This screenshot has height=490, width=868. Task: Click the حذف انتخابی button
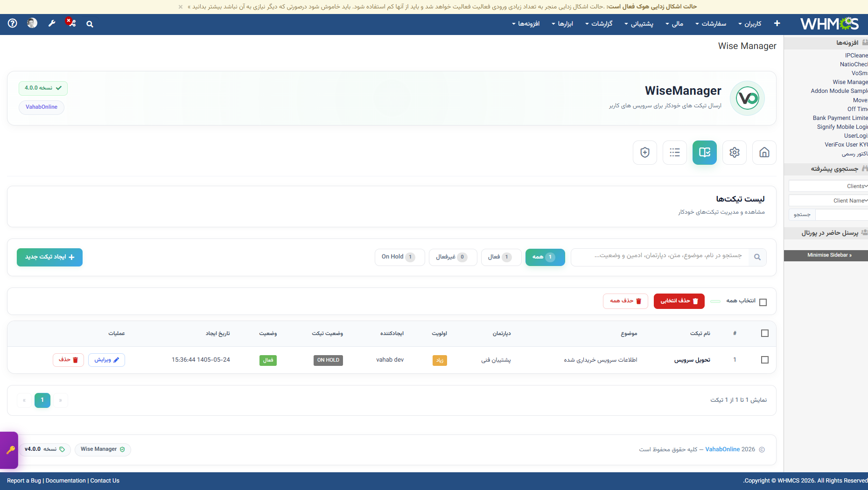pyautogui.click(x=679, y=301)
